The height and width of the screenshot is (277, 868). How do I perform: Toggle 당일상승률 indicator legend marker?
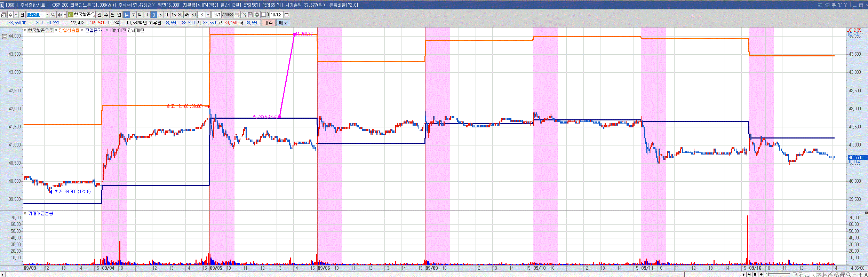pos(56,31)
